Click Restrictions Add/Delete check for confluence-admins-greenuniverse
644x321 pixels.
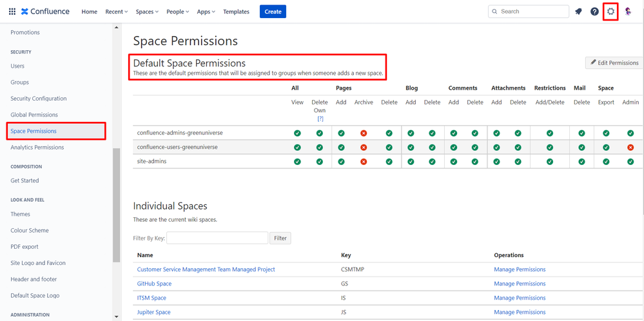tap(550, 133)
